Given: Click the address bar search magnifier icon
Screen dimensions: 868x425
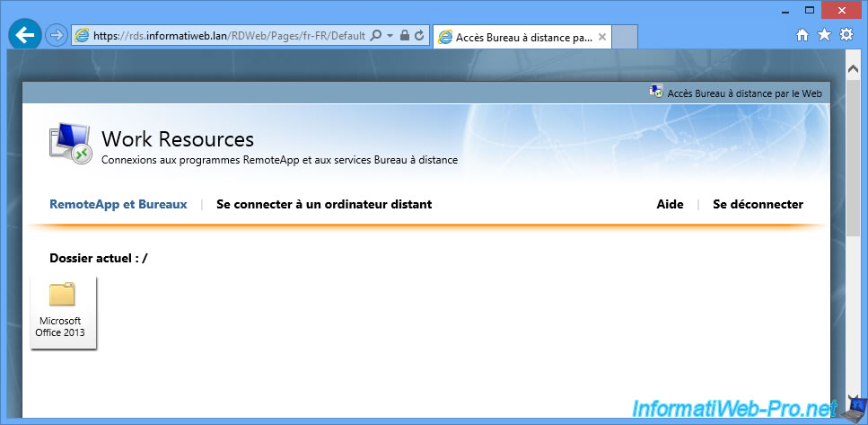Looking at the screenshot, I should pos(375,36).
